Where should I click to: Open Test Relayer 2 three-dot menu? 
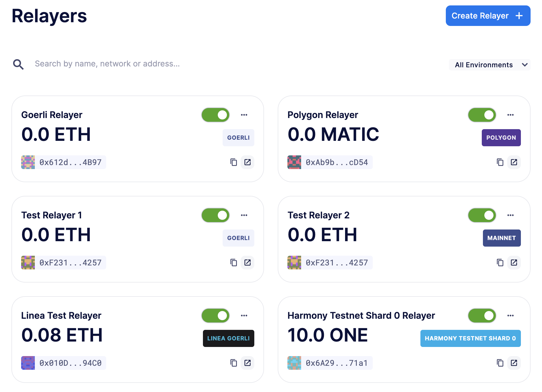[510, 215]
